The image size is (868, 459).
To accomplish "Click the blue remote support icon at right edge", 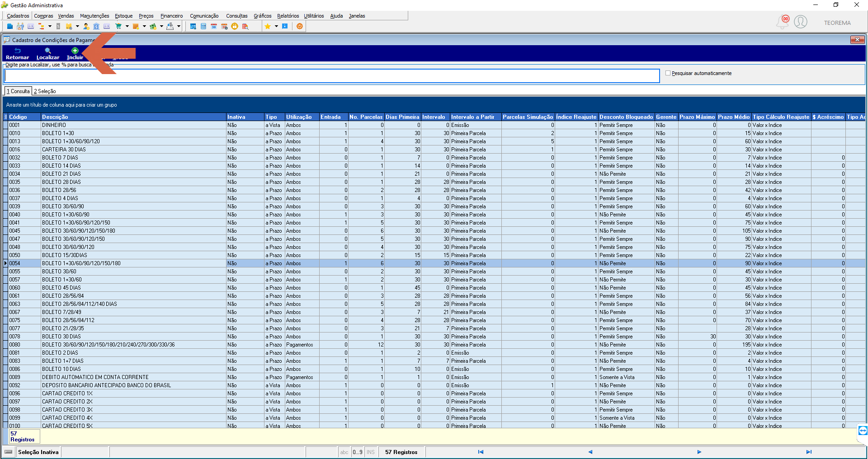I will 863,431.
